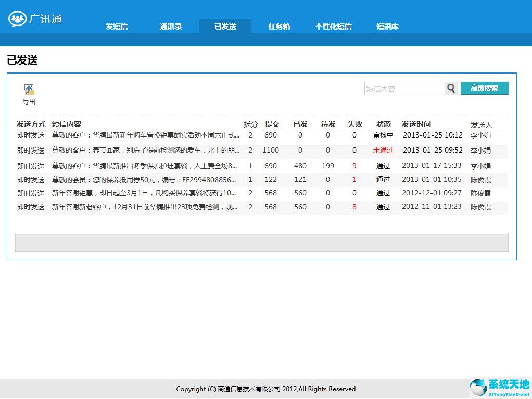Open the 发短信 tab
The width and height of the screenshot is (532, 399).
[x=117, y=26]
